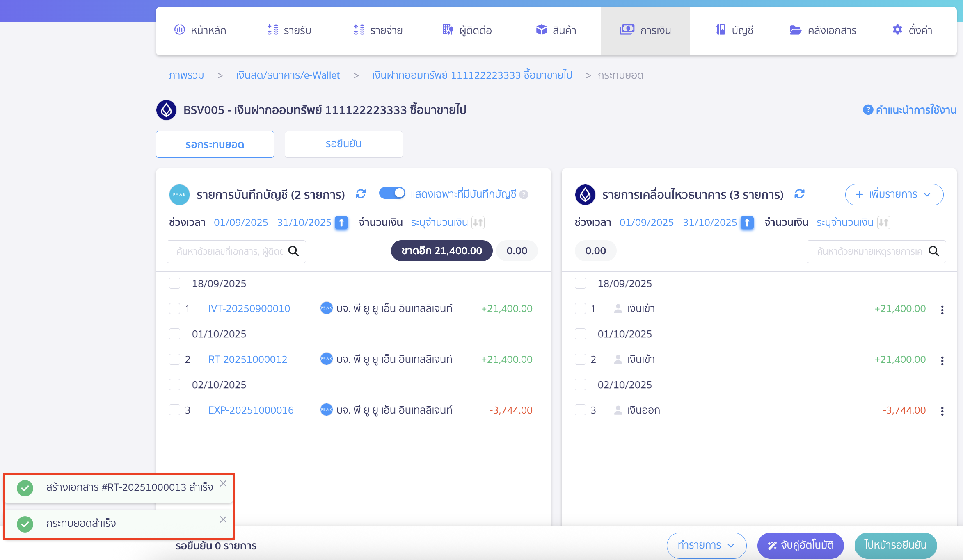Expand the เพิ่มรายการ dropdown
Screen dimensions: 963x560
tap(894, 194)
